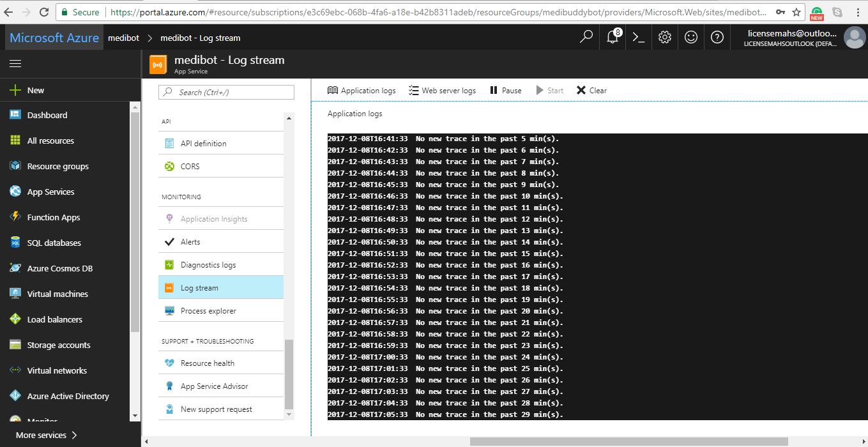Open Resource health menu item
The height and width of the screenshot is (447, 868).
221,363
